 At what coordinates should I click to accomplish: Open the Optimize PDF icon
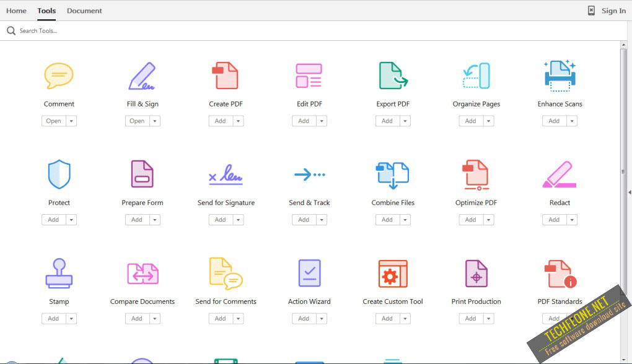476,175
